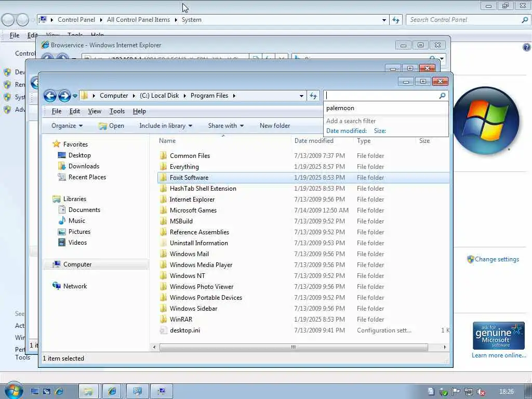The width and height of the screenshot is (532, 399).
Task: Select the Uninstall Information folder icon
Action: point(163,243)
